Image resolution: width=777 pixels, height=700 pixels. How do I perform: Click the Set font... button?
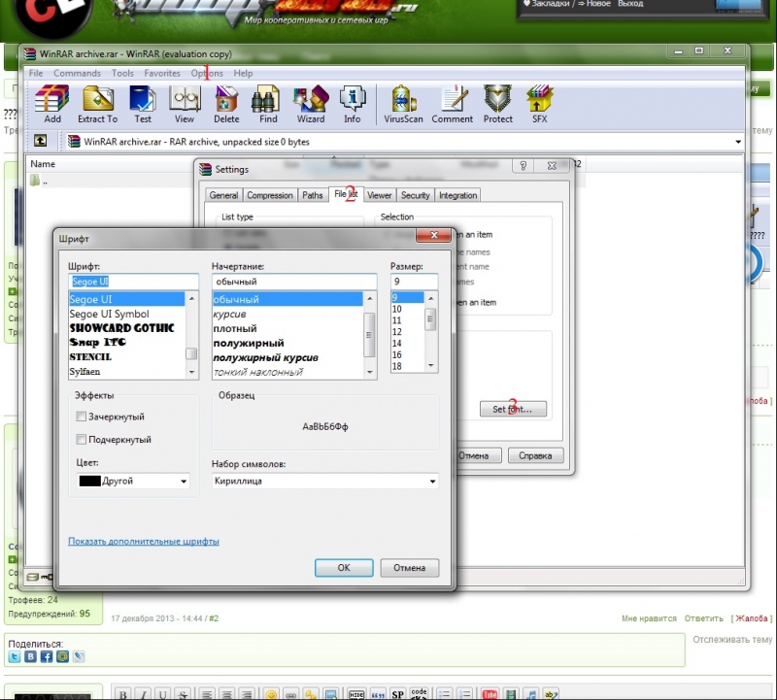pos(513,409)
